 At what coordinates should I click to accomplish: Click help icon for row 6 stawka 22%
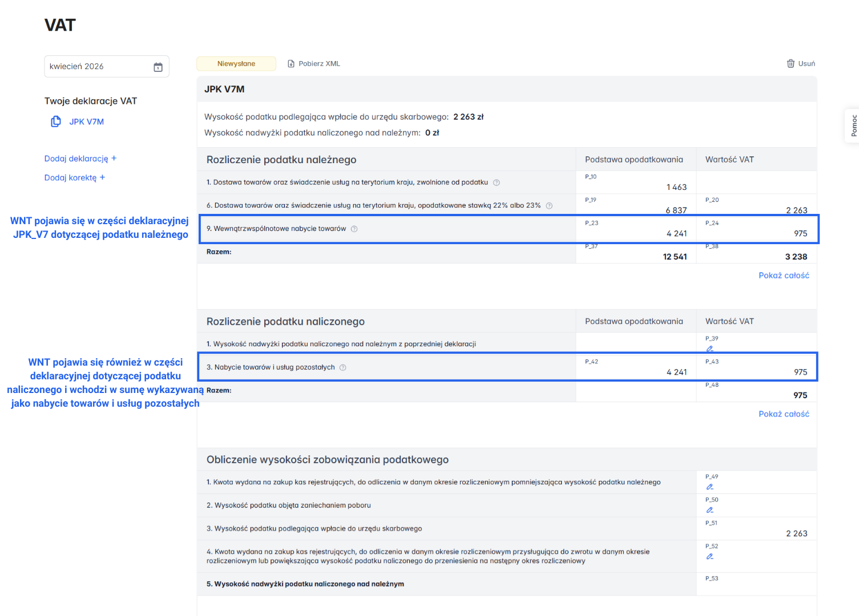549,205
